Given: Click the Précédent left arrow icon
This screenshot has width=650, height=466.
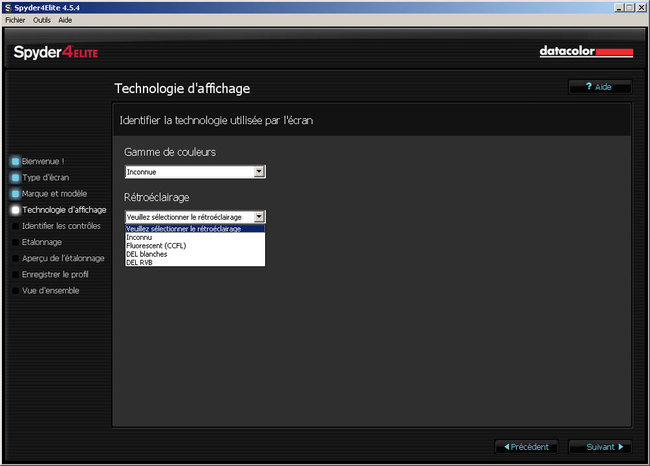Looking at the screenshot, I should [x=507, y=447].
